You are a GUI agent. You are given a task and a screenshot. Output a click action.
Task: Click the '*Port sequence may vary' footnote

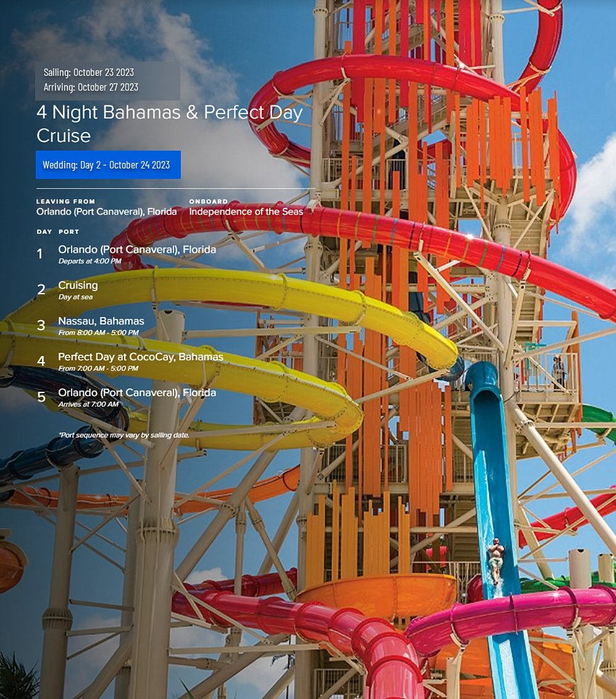tap(123, 435)
